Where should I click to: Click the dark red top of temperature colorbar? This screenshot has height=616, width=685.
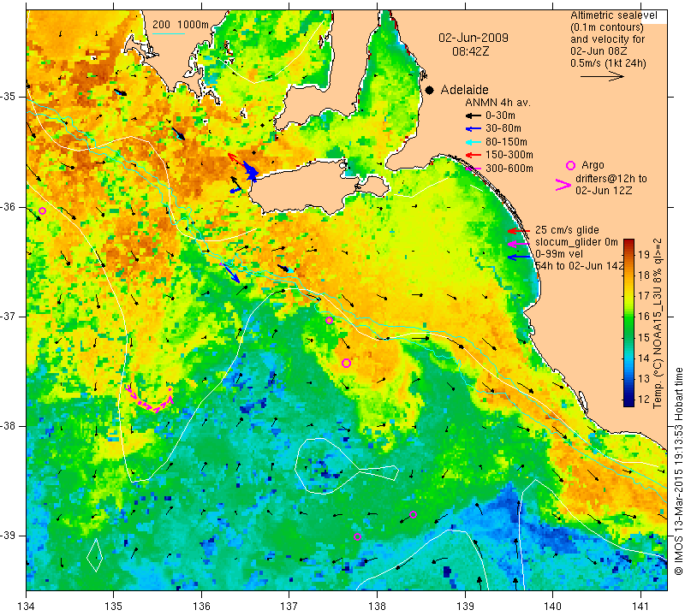tap(628, 242)
